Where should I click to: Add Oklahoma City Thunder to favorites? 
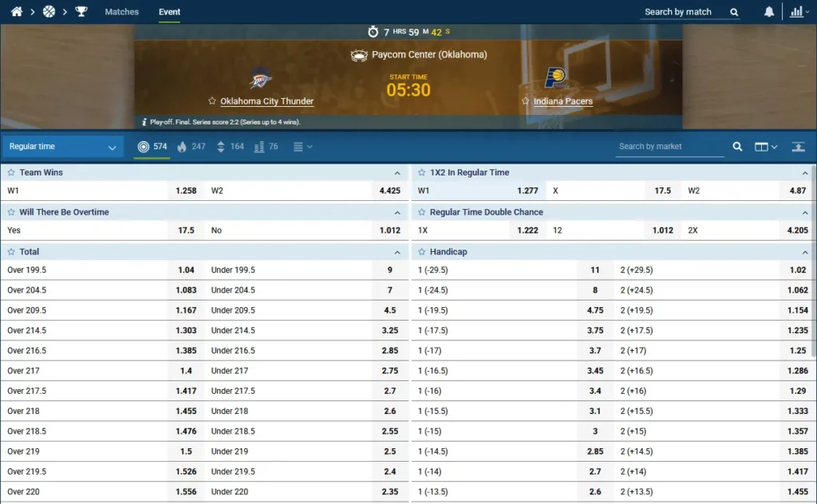(x=212, y=101)
